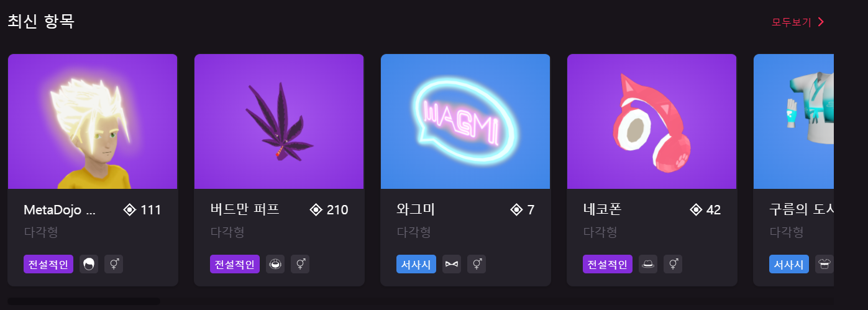
Task: Click the gender icon on 네코폰 card
Action: pos(673,264)
